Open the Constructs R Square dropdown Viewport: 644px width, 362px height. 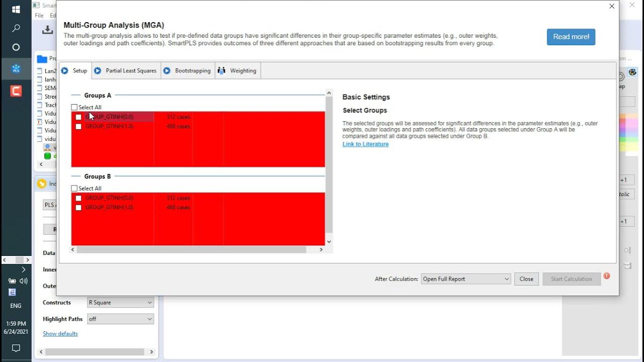(120, 303)
